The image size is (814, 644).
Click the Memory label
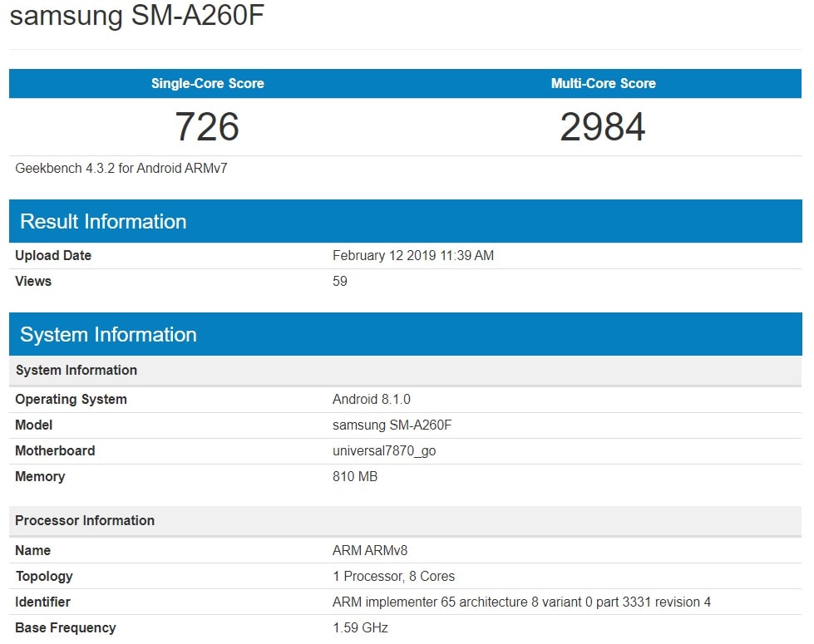pos(40,476)
